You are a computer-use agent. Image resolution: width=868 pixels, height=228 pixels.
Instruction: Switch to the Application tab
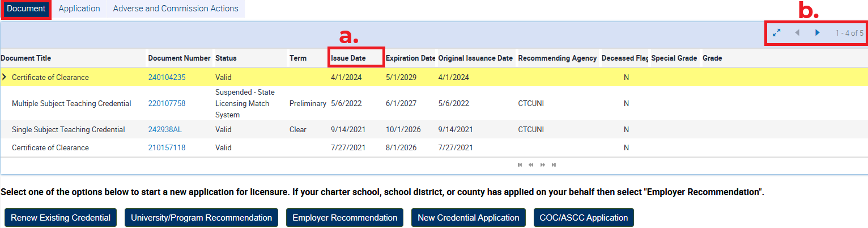click(79, 9)
